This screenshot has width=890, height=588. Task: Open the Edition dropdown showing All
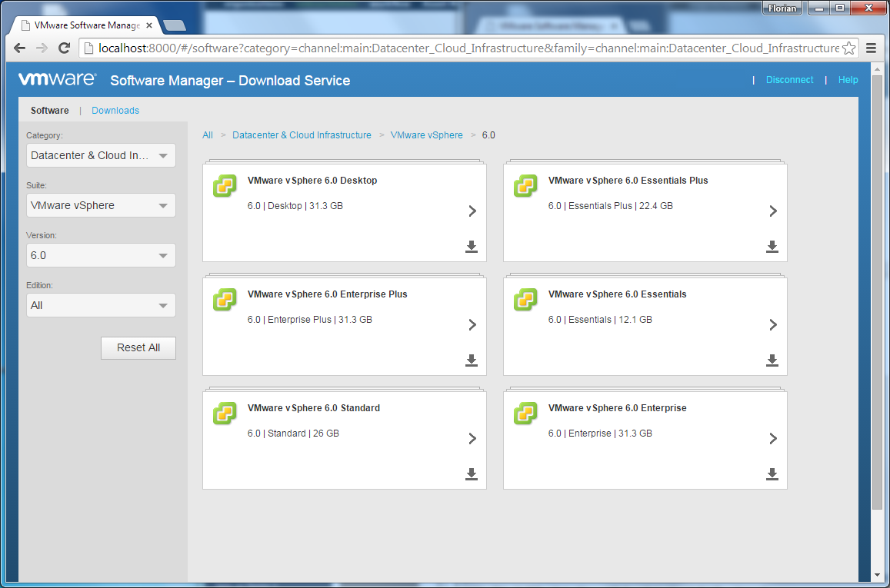point(101,305)
